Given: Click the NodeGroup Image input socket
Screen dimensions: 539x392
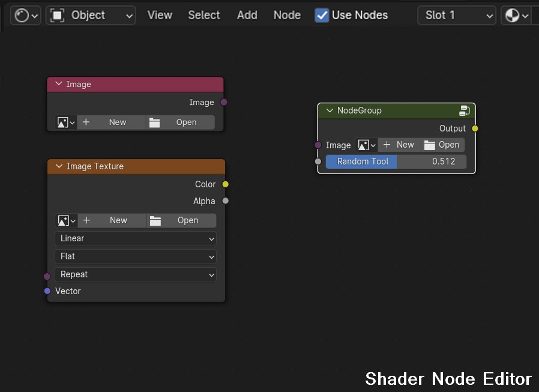Looking at the screenshot, I should (x=318, y=145).
